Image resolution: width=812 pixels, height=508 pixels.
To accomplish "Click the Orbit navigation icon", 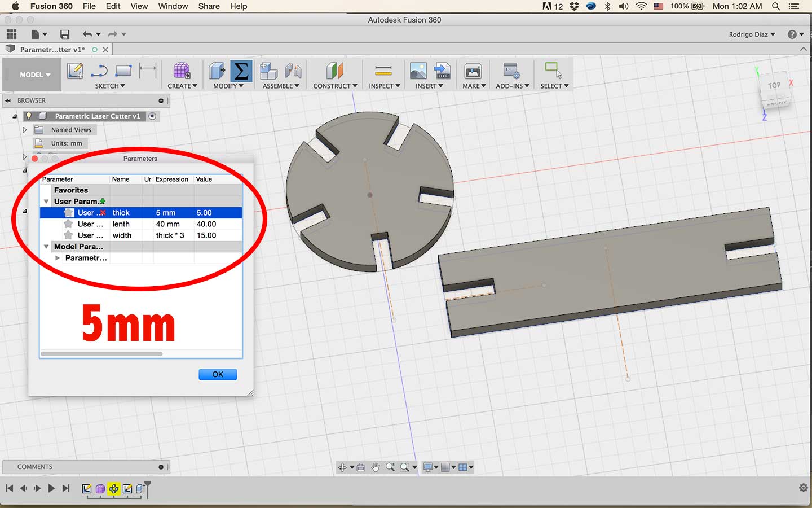I will 342,467.
